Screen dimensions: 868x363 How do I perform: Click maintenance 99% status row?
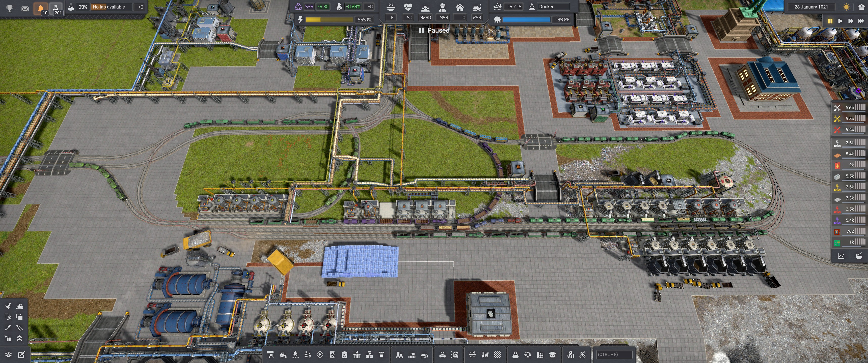point(849,107)
